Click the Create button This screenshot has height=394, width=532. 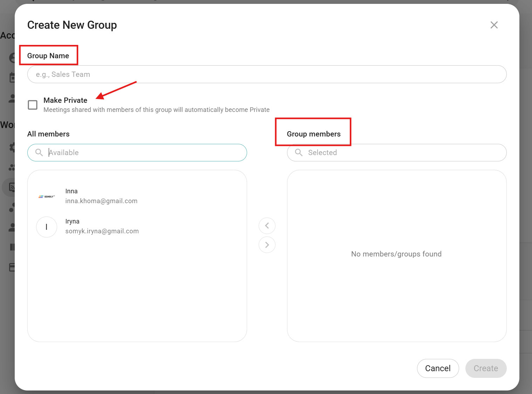(x=486, y=368)
